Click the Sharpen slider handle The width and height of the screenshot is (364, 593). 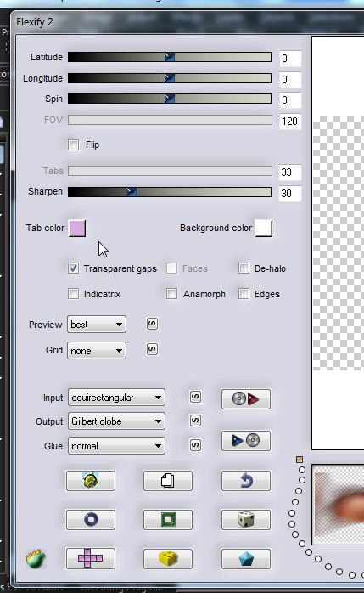tap(131, 192)
